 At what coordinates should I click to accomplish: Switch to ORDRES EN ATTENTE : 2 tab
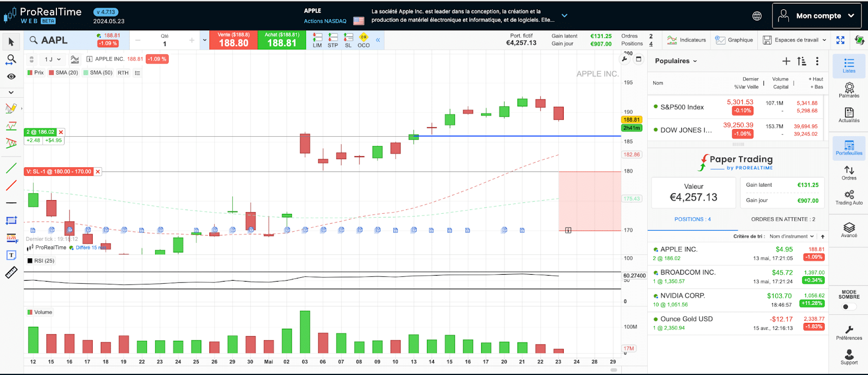(783, 219)
